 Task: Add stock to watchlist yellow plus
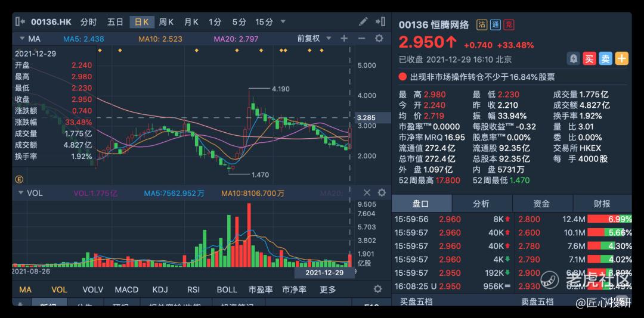[x=622, y=59]
